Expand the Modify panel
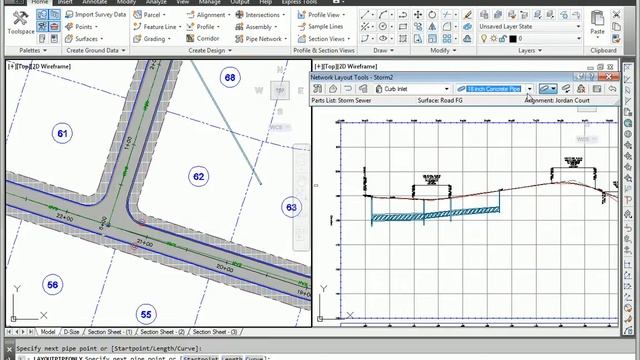 443,51
